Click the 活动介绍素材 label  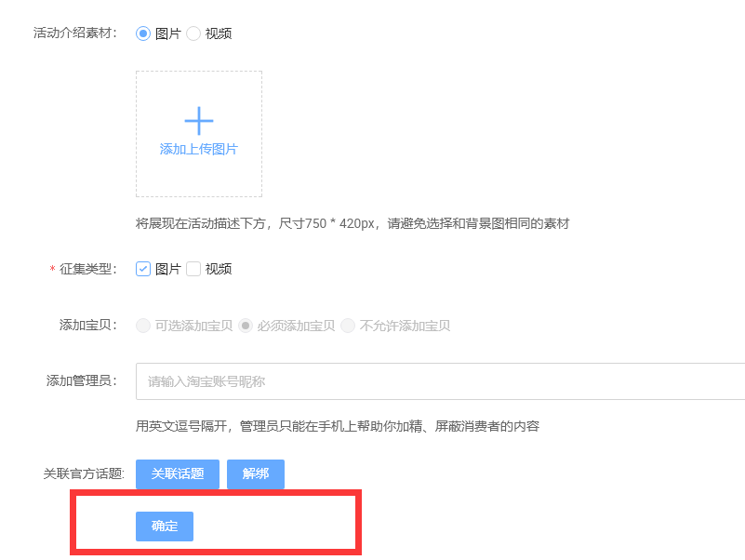pyautogui.click(x=75, y=33)
